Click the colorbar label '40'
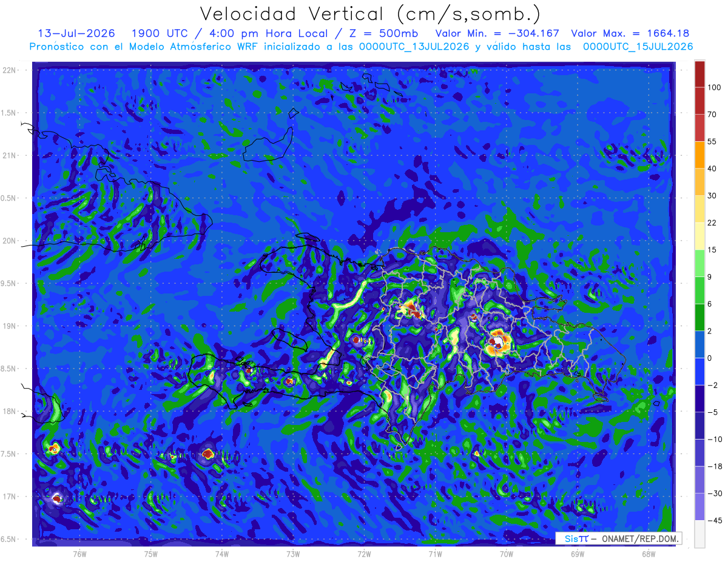The image size is (728, 562). click(x=712, y=169)
